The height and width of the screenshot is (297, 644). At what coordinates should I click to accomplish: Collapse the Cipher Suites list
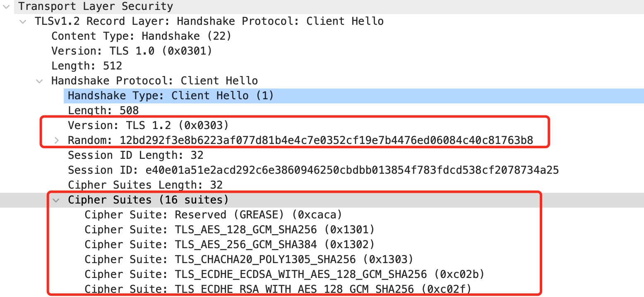[56, 200]
